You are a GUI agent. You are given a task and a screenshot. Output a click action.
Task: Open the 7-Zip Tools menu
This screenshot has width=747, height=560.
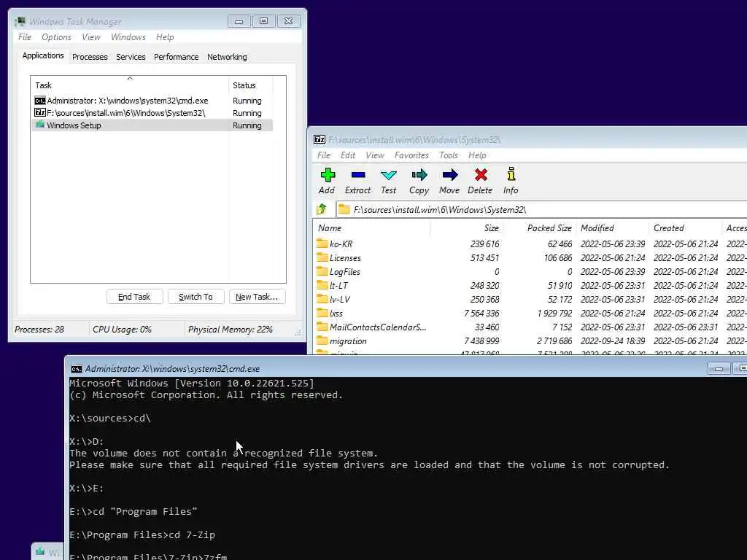[x=449, y=155]
